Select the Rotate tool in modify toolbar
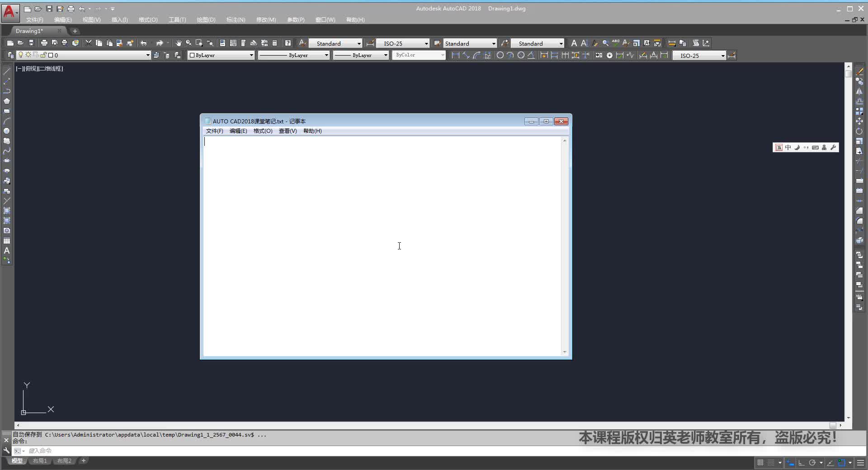This screenshot has width=868, height=470. 859,131
